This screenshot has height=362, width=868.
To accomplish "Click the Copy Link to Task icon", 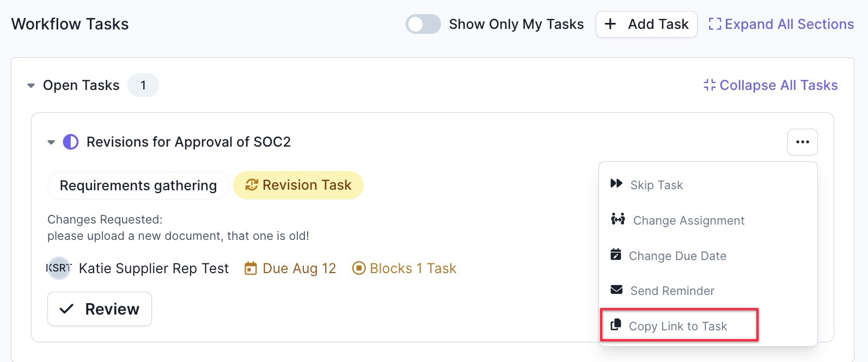I will click(x=616, y=325).
